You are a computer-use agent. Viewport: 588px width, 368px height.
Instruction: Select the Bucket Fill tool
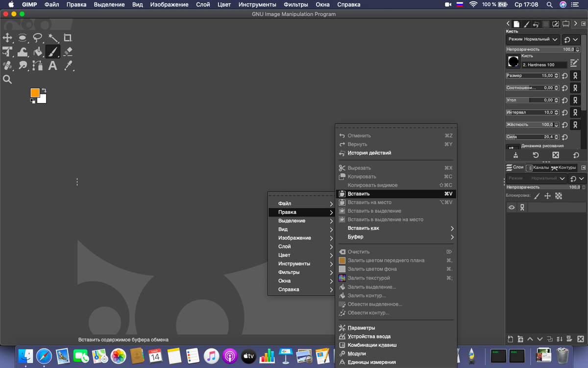pos(38,52)
